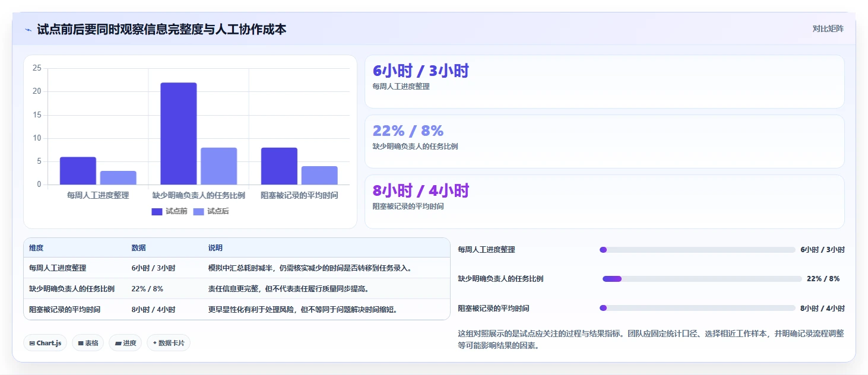Screen dimensions: 868x375
Task: Click the table's 8小时 / 4小时 data cell
Action: [x=153, y=310]
